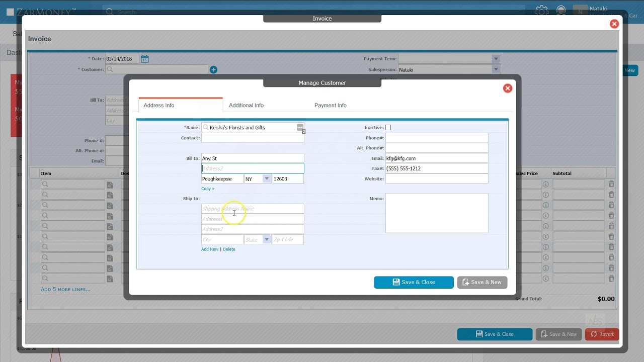
Task: Click the Email field containing kfg@kfg.com
Action: pos(437,158)
